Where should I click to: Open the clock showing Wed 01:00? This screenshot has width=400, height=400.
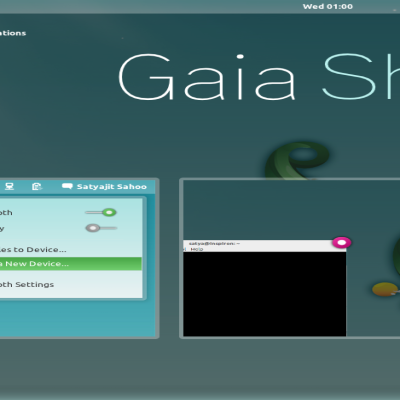(x=328, y=6)
